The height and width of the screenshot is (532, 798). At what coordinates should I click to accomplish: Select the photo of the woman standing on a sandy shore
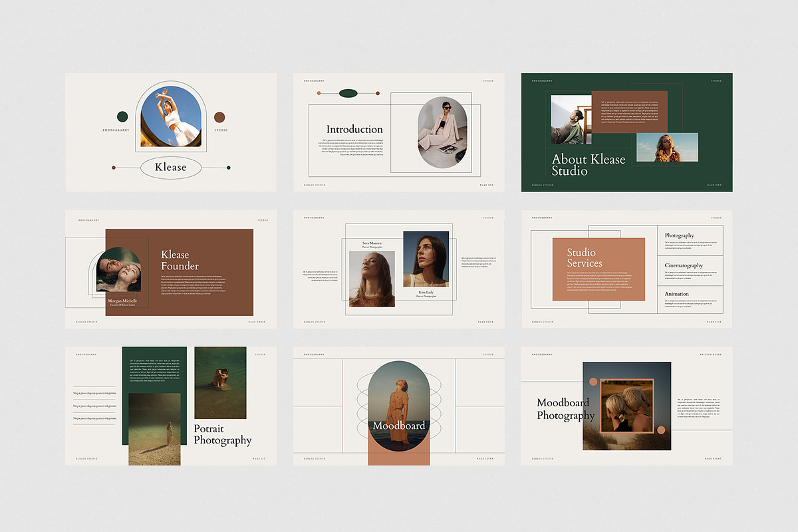point(154,429)
